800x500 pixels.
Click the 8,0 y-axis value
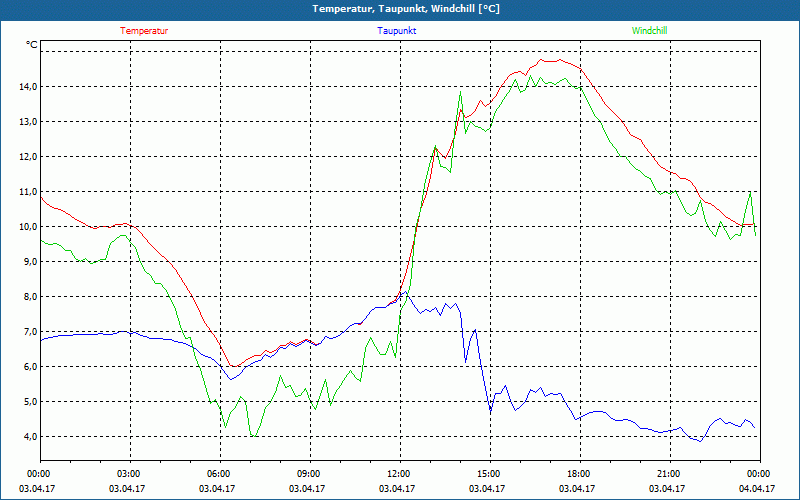[31, 296]
